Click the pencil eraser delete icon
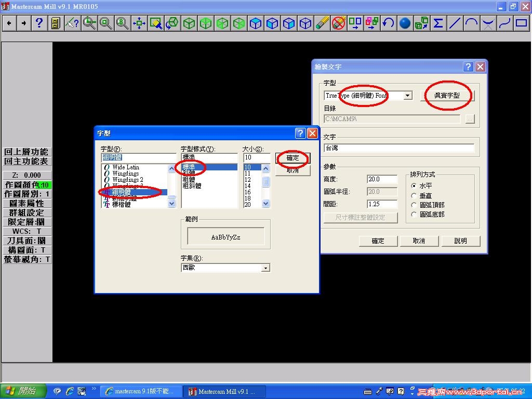 (322, 23)
